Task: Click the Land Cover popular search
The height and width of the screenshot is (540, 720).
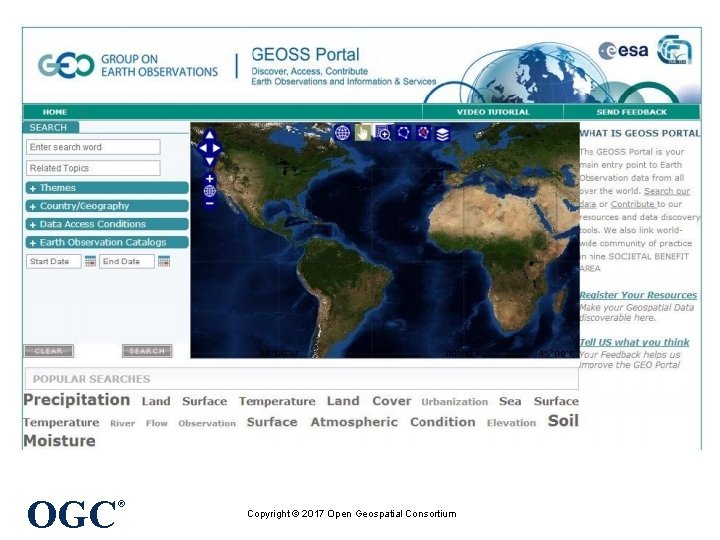Action: (x=369, y=401)
